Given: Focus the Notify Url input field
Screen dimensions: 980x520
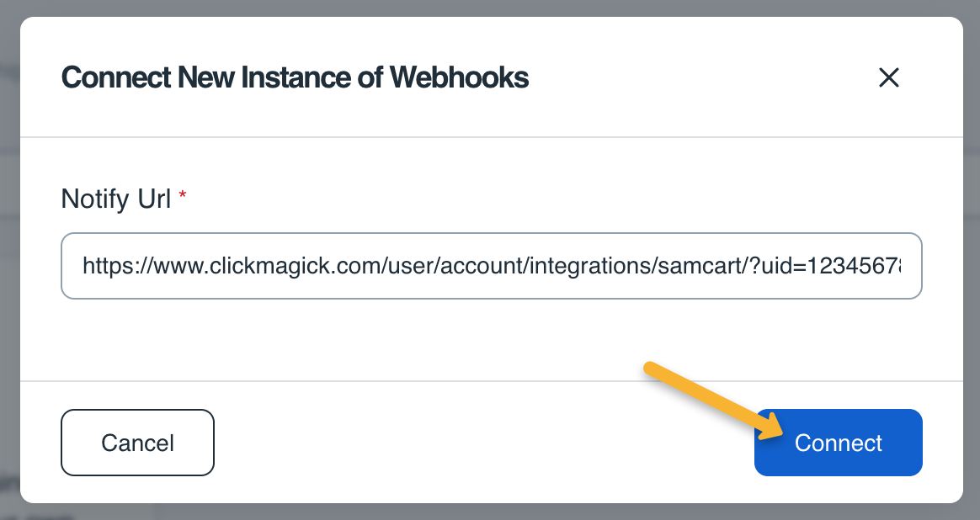Looking at the screenshot, I should click(492, 266).
